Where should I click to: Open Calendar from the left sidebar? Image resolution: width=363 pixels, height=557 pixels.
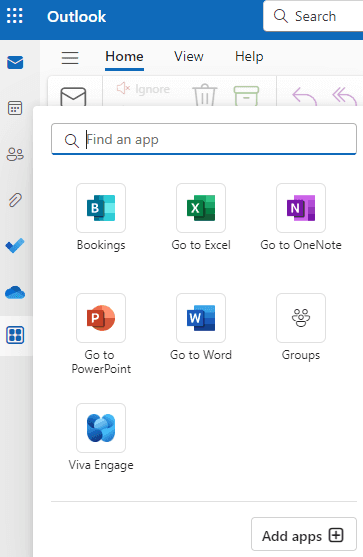[15, 108]
